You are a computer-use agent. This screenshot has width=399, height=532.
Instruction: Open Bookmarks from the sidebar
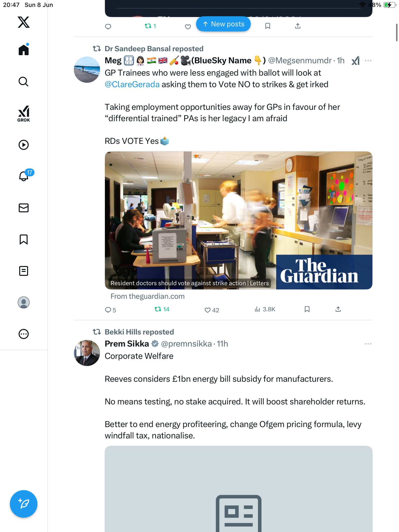point(24,239)
